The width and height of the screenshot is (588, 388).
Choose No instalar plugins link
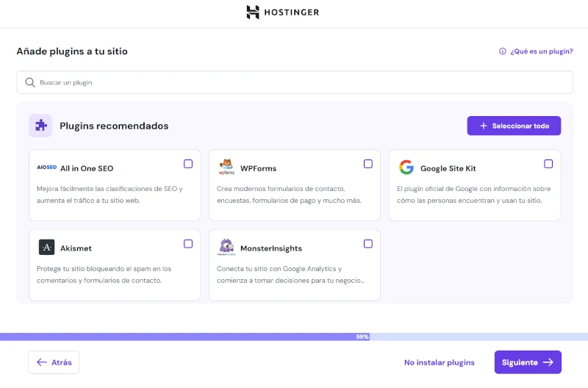click(x=439, y=362)
